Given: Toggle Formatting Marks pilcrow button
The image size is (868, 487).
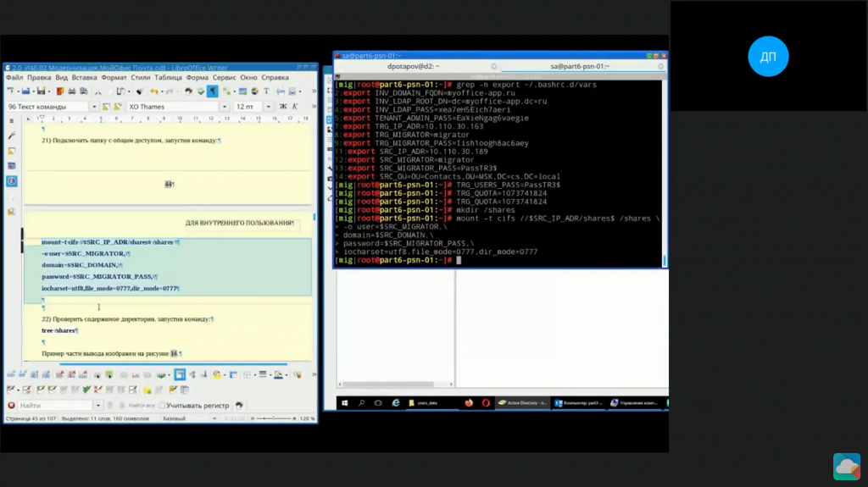Looking at the screenshot, I should tap(213, 91).
